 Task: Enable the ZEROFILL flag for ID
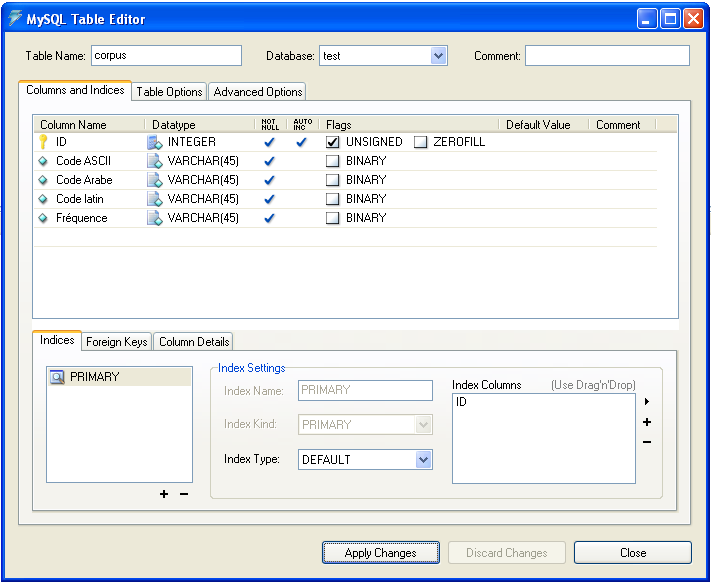point(421,142)
